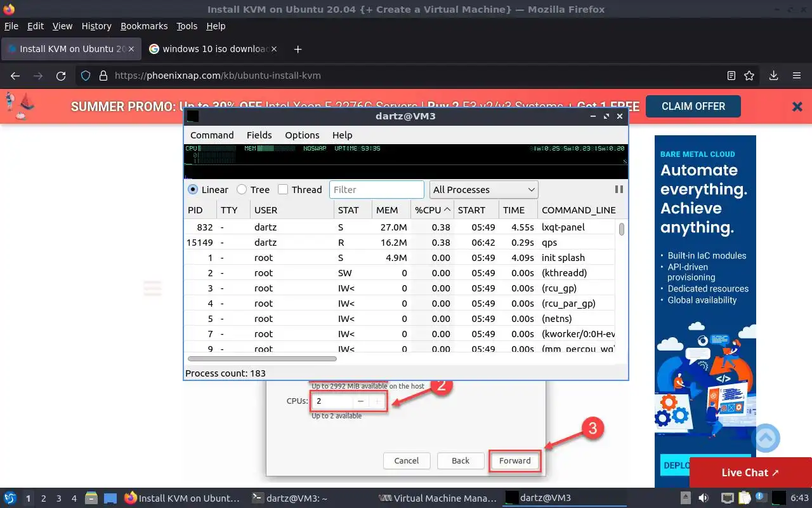Open the Command menu in qps
812x508 pixels.
[x=212, y=135]
